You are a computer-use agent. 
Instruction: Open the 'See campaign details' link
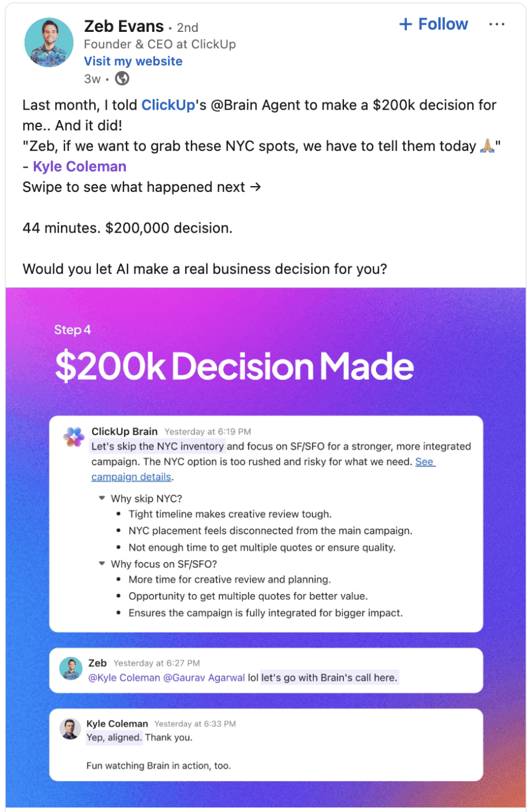click(132, 477)
